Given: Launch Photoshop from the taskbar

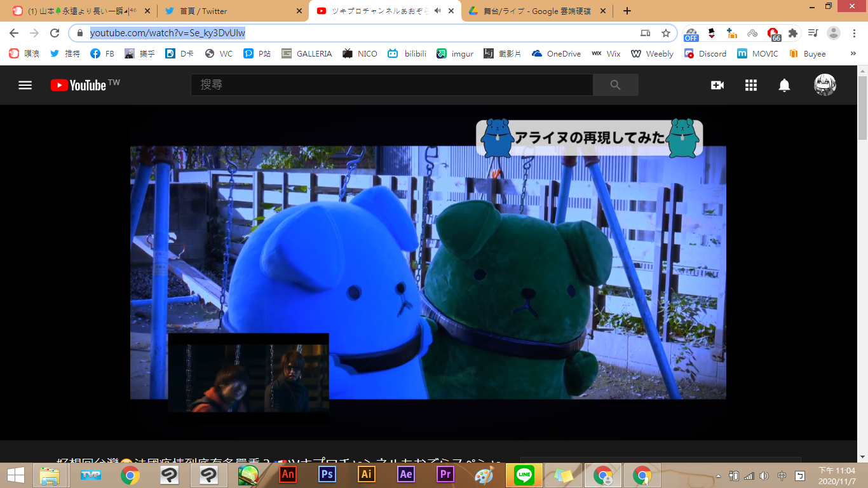Looking at the screenshot, I should pos(327,475).
